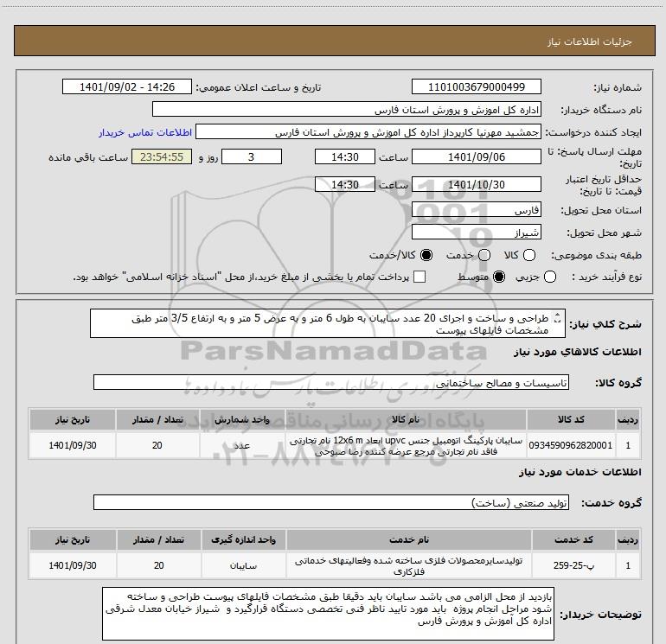Click the delivery province field فارس
This screenshot has height=644, width=666.
pos(476,210)
